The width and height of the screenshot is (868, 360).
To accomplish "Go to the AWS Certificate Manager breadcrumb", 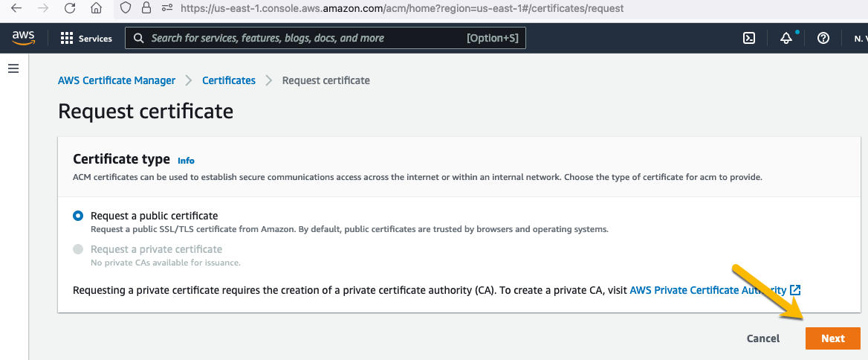I will tap(116, 80).
